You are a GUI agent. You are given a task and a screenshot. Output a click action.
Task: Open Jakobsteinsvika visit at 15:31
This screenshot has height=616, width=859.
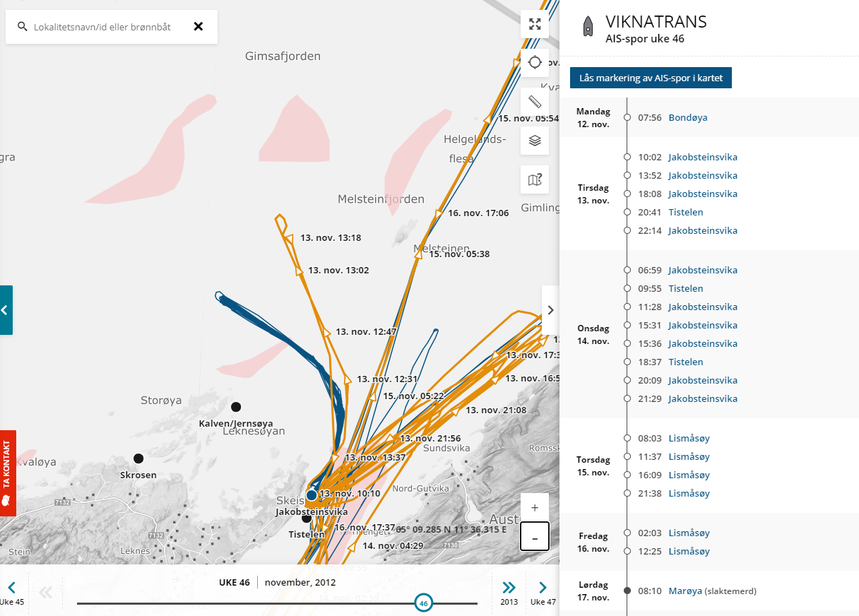(703, 325)
